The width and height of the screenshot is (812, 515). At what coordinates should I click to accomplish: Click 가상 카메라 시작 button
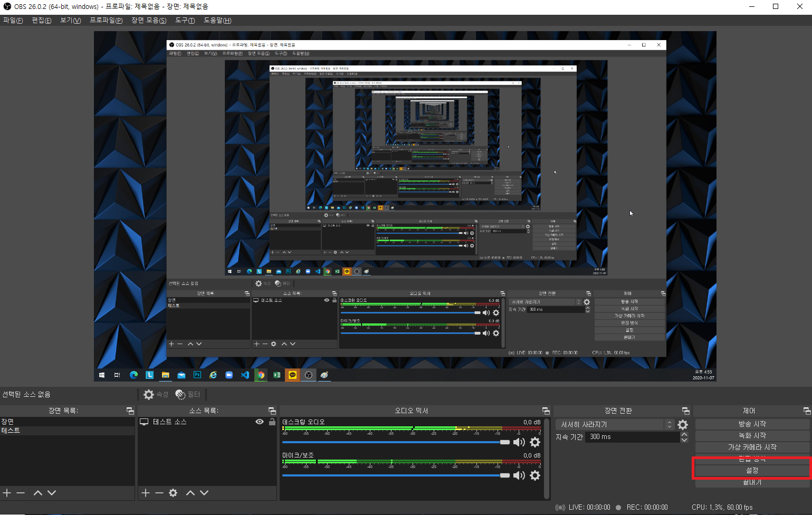coord(752,447)
